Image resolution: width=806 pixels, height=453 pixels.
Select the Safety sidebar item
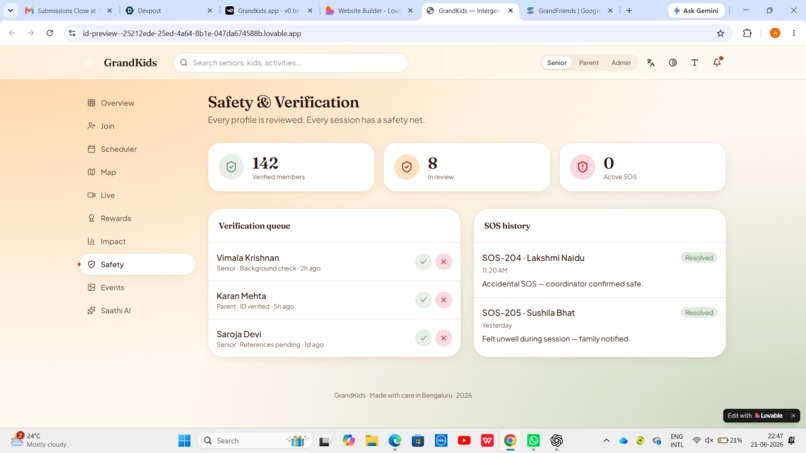click(x=137, y=264)
